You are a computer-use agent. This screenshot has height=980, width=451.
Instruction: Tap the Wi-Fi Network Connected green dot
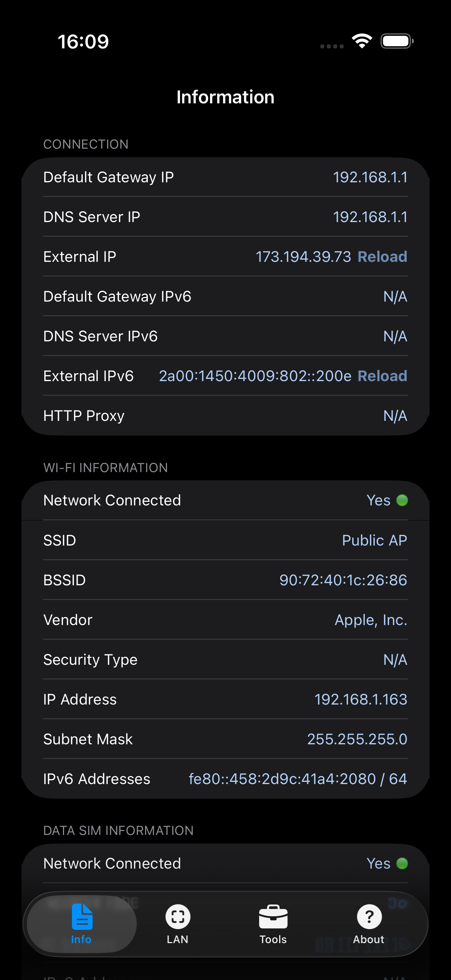pyautogui.click(x=402, y=500)
